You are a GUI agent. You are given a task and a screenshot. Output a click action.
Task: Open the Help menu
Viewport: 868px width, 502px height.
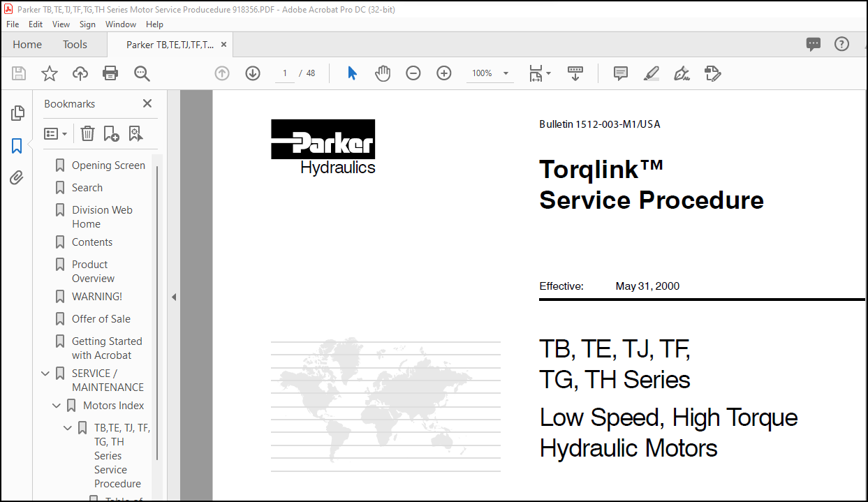[154, 24]
